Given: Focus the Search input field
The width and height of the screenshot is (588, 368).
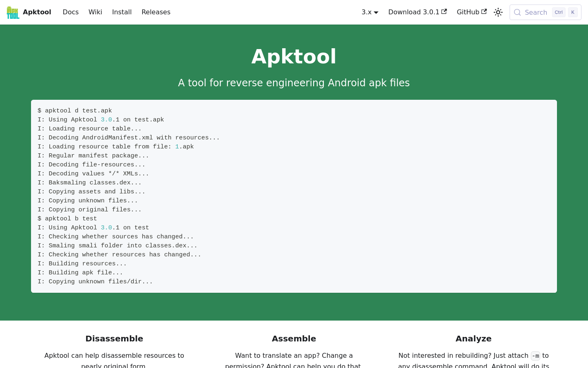Looking at the screenshot, I should [535, 12].
